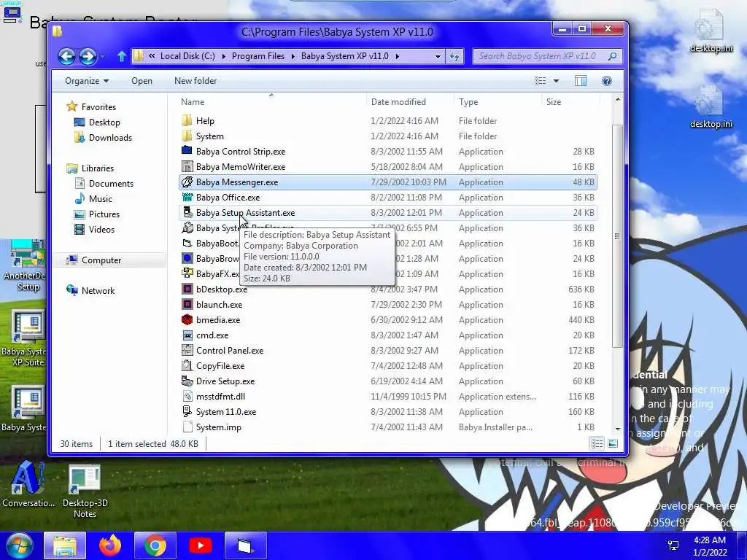This screenshot has width=747, height=560.
Task: Expand the chevron after Program Files breadcrumb
Action: (x=293, y=56)
